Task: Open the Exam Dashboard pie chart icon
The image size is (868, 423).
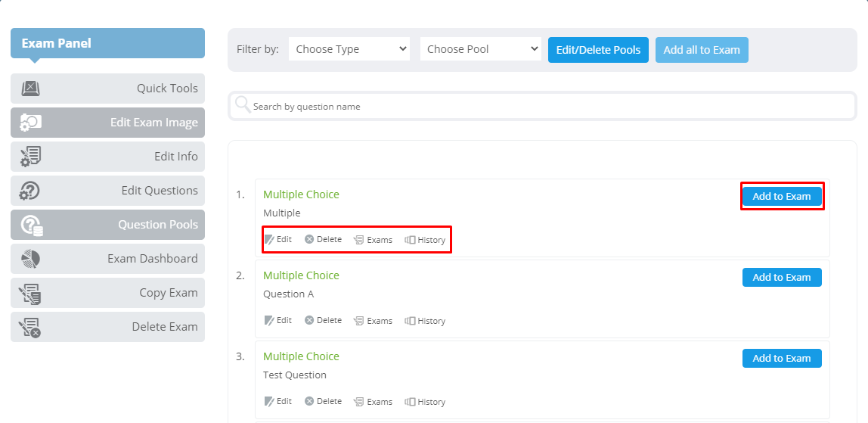Action: (x=30, y=259)
